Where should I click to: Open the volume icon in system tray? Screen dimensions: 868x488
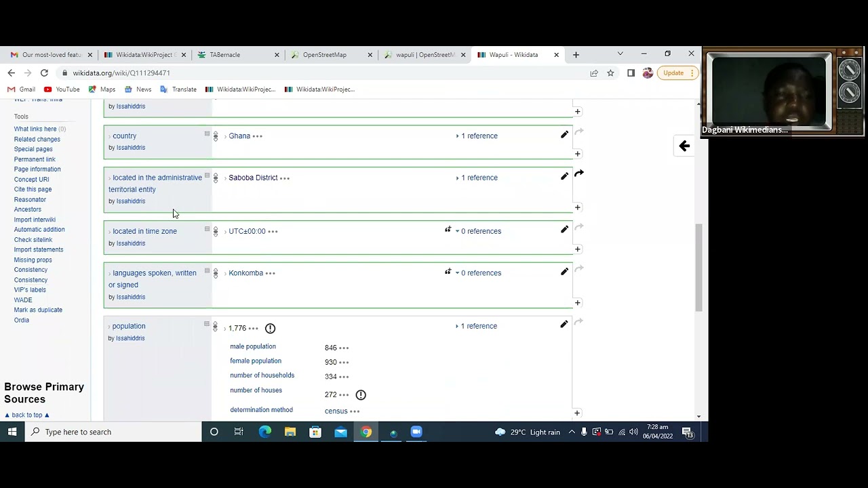pyautogui.click(x=633, y=432)
